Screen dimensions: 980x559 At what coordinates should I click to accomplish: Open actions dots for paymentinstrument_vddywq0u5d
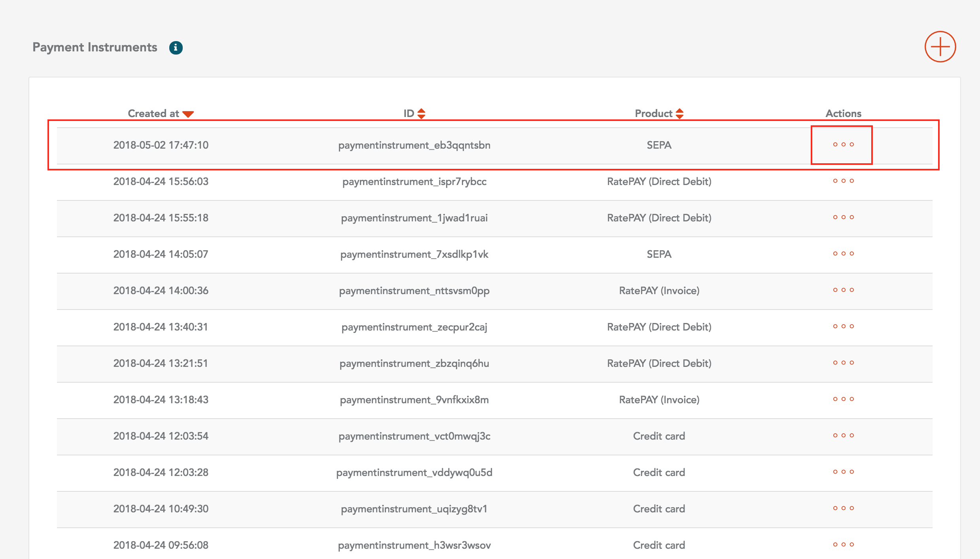pos(843,472)
